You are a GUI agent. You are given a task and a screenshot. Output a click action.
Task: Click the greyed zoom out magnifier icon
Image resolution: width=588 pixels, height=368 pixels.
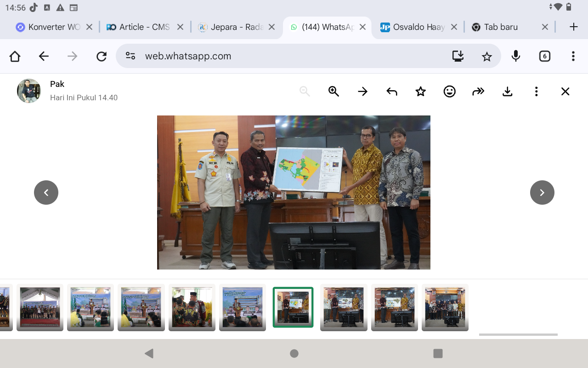tap(305, 92)
